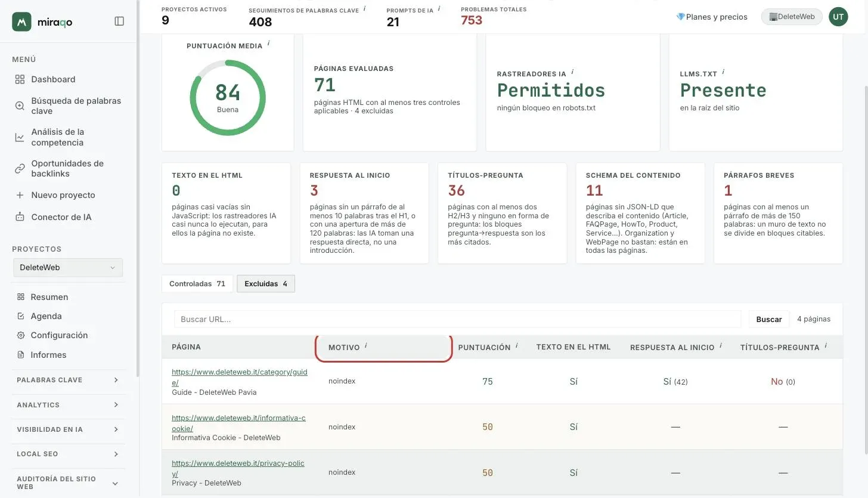This screenshot has height=498, width=868.
Task: Switch to the Controladas 71 tab
Action: pos(197,284)
